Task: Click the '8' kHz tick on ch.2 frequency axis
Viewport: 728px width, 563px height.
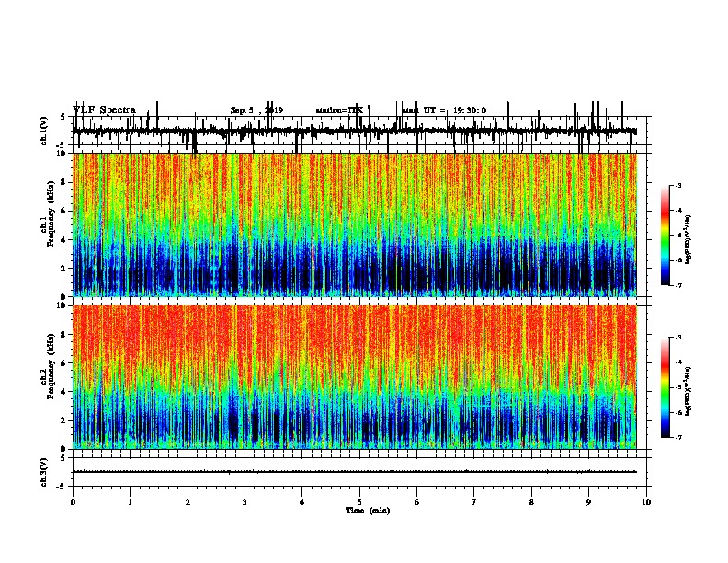Action: [64, 335]
